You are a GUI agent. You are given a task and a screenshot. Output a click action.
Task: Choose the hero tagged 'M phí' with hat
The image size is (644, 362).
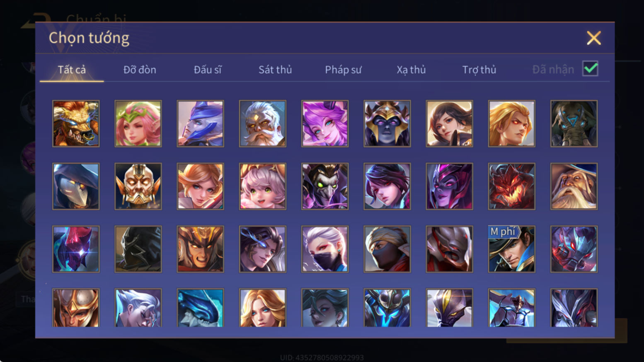pos(512,249)
